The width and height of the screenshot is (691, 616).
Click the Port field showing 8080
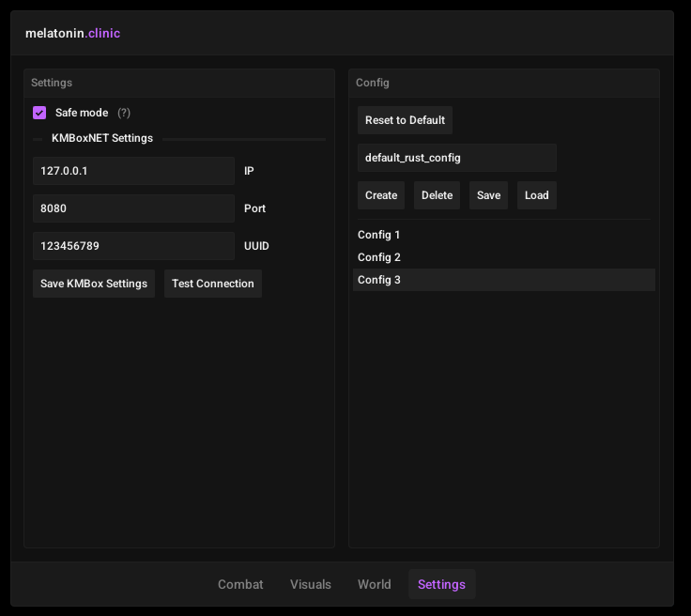[133, 208]
